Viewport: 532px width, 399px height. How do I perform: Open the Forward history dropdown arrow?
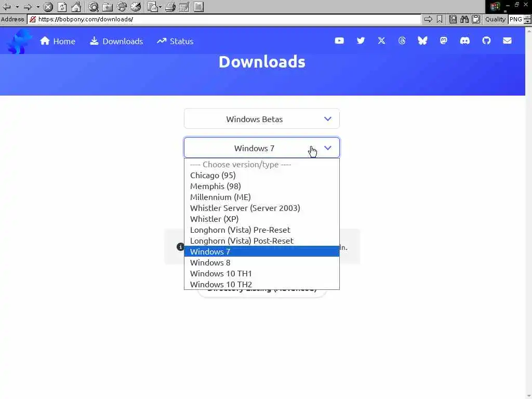[x=37, y=6]
